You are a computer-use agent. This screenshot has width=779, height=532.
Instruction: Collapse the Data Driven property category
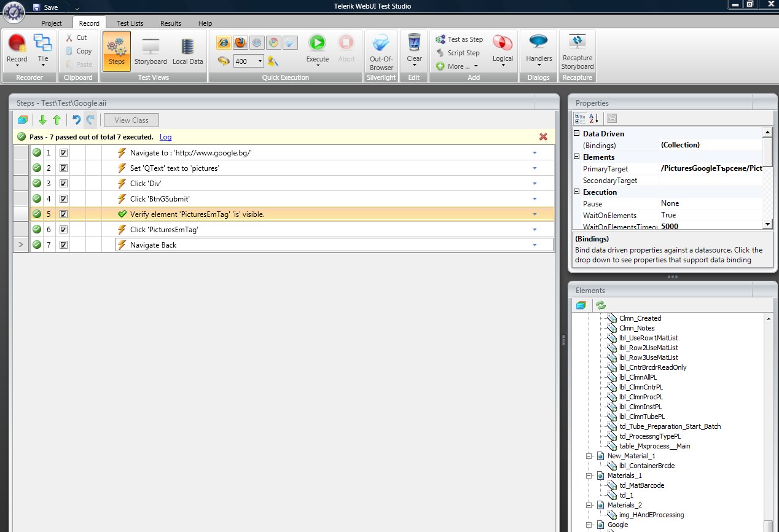click(x=577, y=133)
